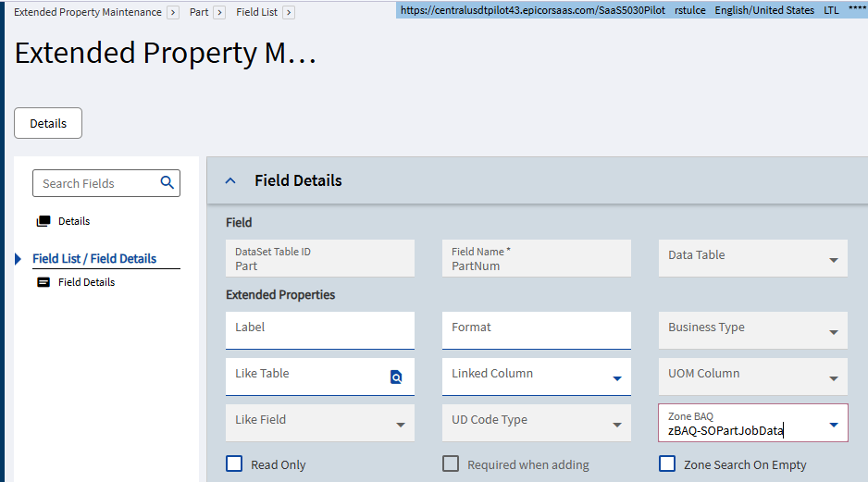Collapse the Field Details section chevron

coord(231,181)
